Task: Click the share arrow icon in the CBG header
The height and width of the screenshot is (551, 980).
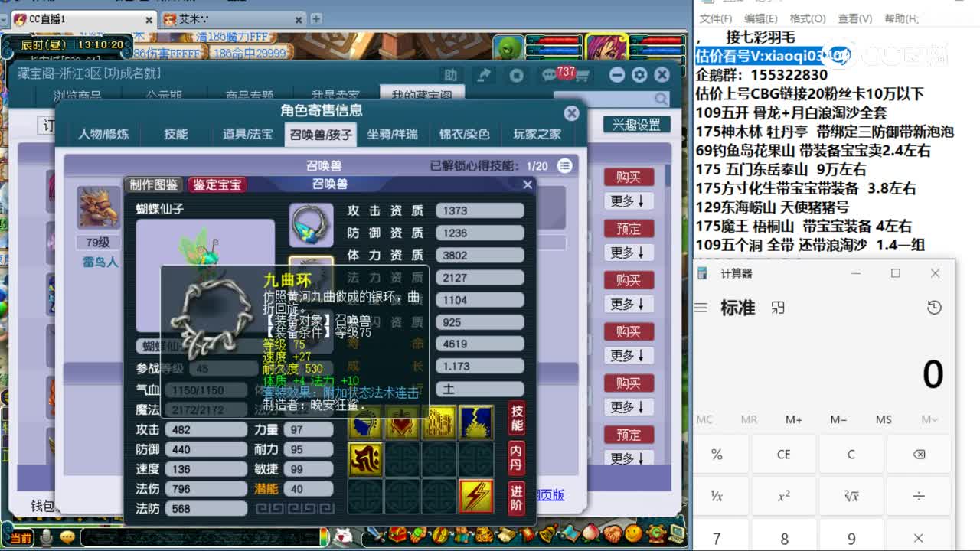Action: point(484,75)
